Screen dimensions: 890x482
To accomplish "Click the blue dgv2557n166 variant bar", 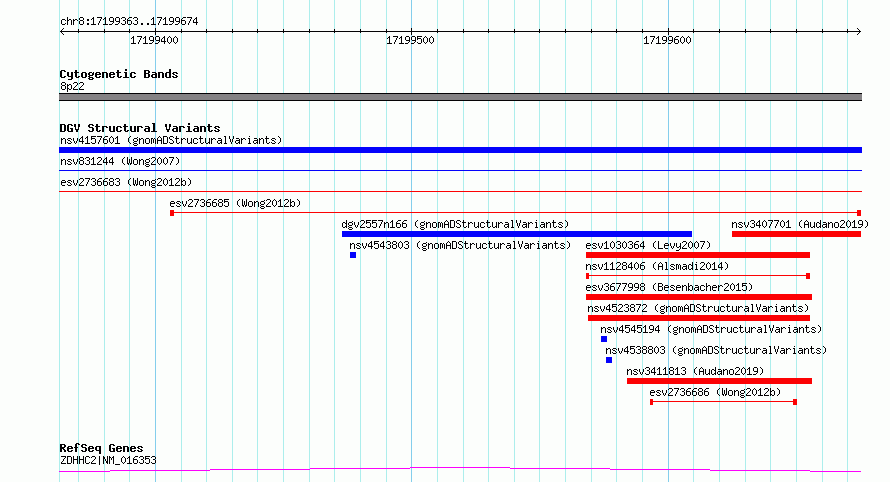I will pos(517,234).
